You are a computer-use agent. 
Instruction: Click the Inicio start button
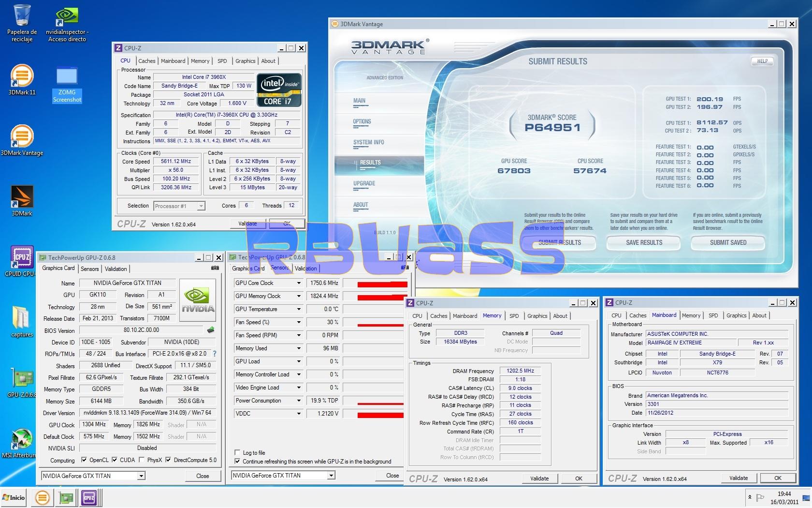point(14,497)
